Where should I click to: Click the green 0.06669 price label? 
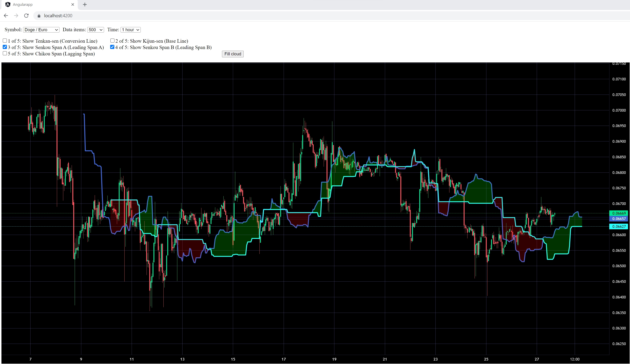click(x=619, y=213)
